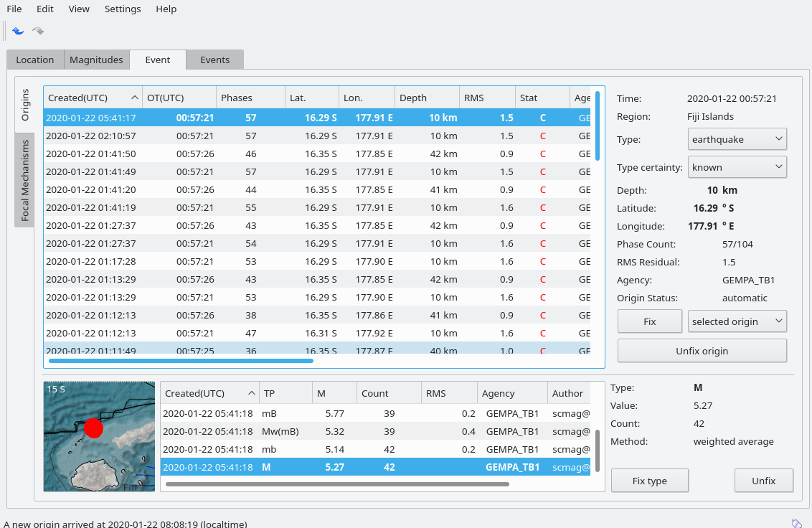Click sort arrow in magnitudes Created(UTC) header

click(252, 393)
